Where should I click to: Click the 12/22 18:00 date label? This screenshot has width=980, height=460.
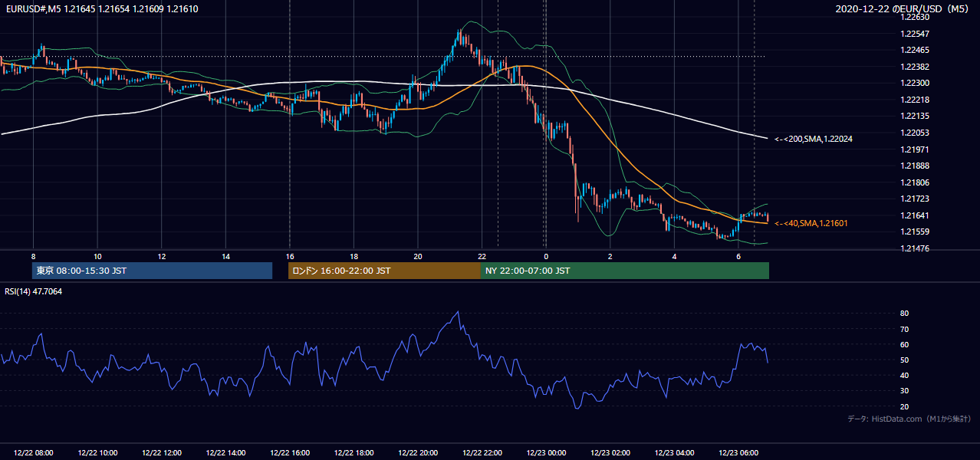(354, 453)
